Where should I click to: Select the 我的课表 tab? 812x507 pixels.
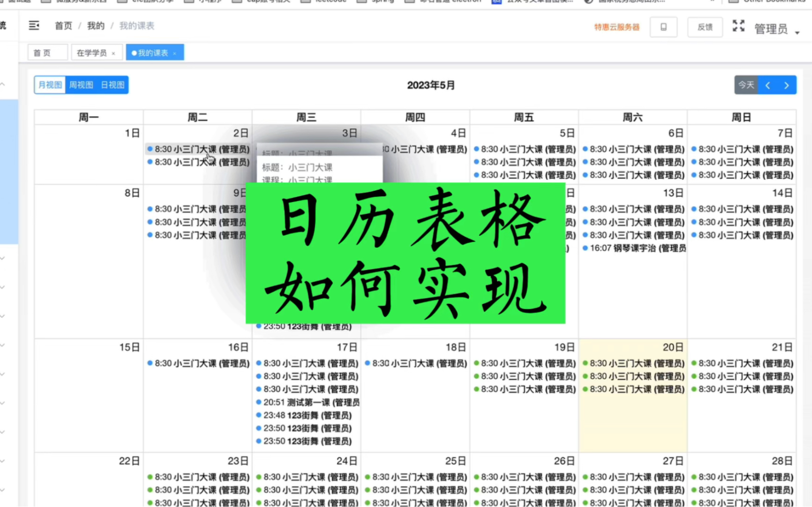(155, 52)
